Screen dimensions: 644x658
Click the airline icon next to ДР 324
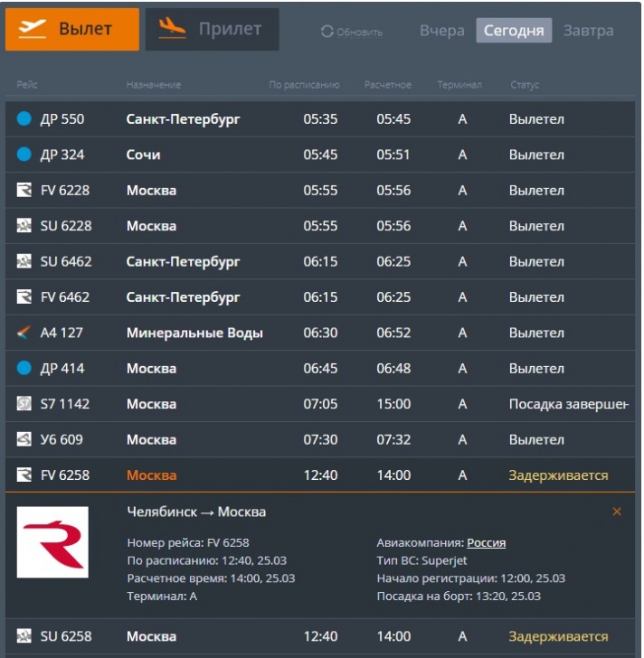pyautogui.click(x=24, y=155)
